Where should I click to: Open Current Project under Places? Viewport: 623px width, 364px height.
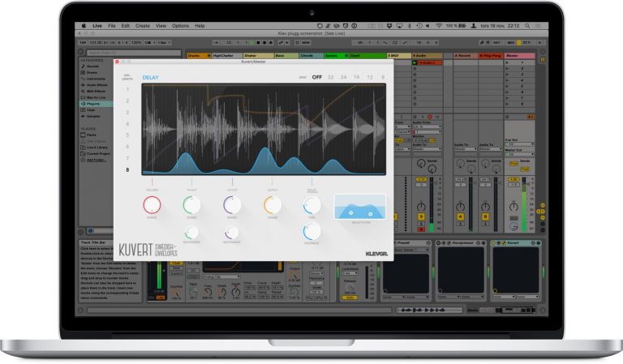[97, 153]
